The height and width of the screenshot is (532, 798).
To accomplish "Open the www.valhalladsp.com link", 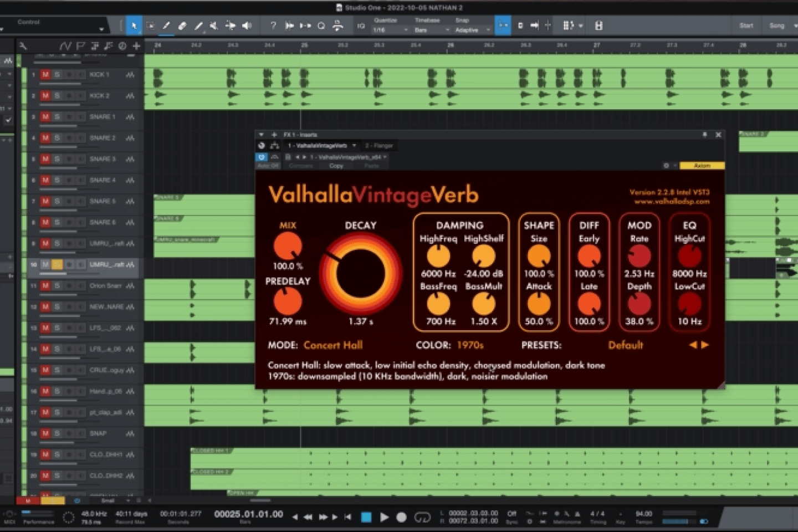I will pyautogui.click(x=672, y=202).
